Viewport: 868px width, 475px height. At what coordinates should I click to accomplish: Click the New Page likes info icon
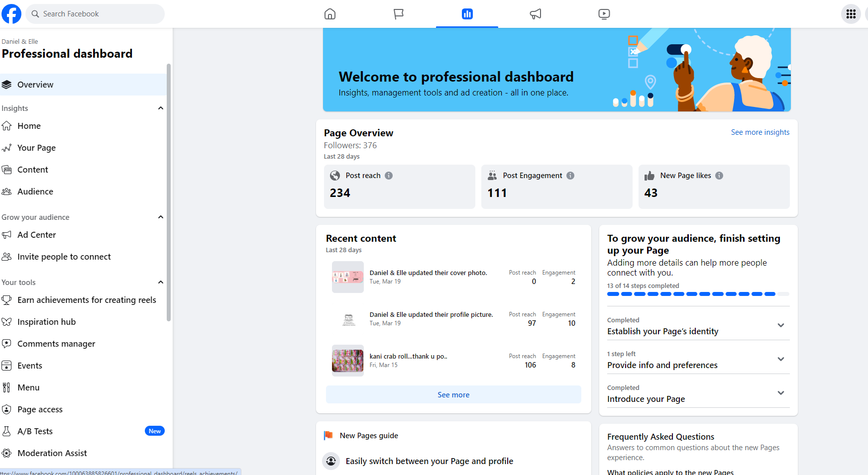click(719, 176)
